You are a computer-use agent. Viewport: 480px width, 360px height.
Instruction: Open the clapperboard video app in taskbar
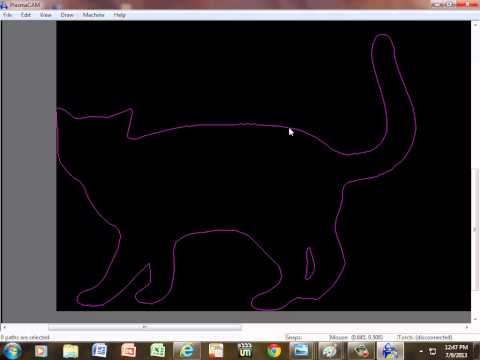245,351
